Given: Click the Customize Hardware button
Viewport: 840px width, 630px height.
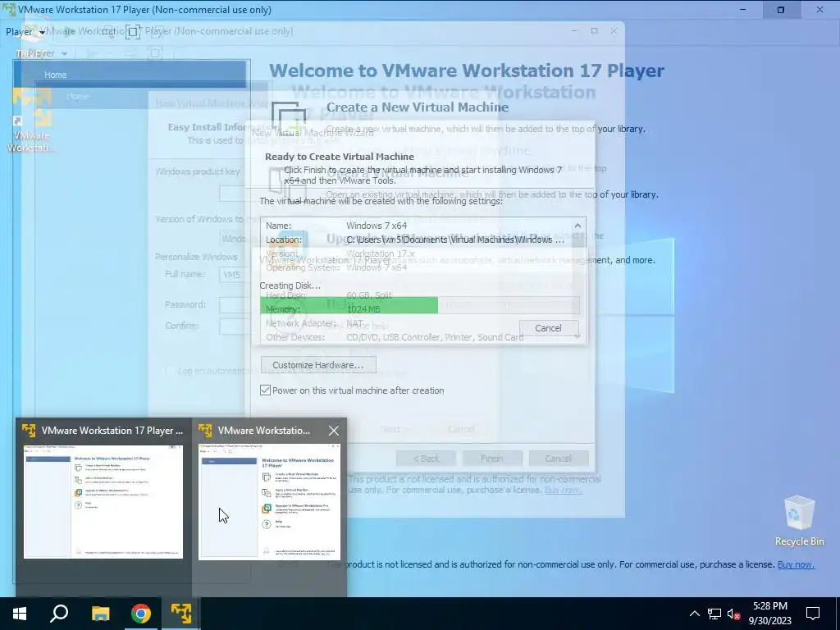Looking at the screenshot, I should 318,365.
